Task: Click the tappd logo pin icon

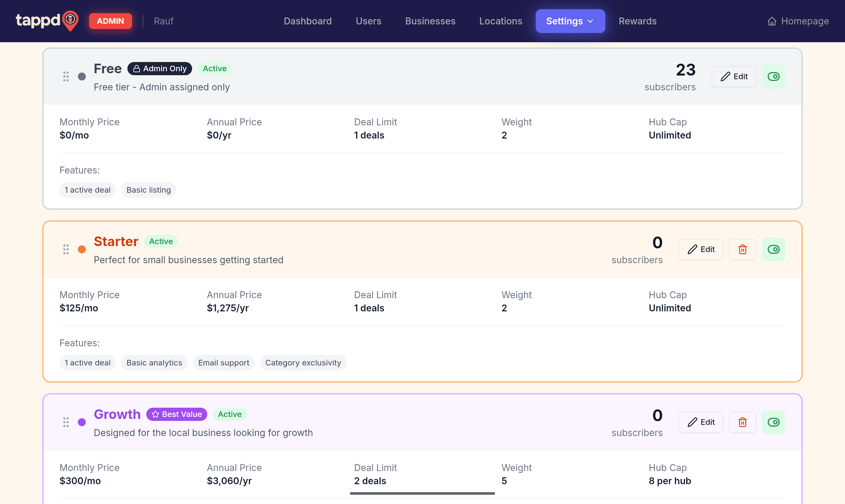Action: pyautogui.click(x=71, y=20)
